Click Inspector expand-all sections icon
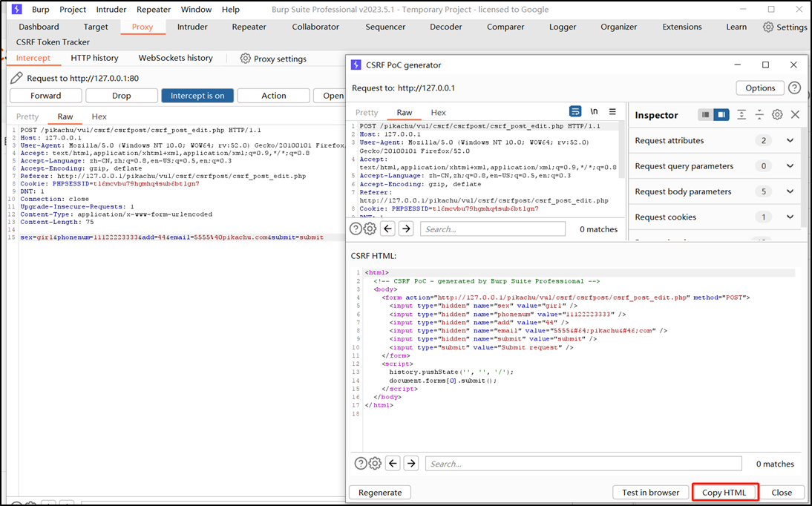 (741, 115)
